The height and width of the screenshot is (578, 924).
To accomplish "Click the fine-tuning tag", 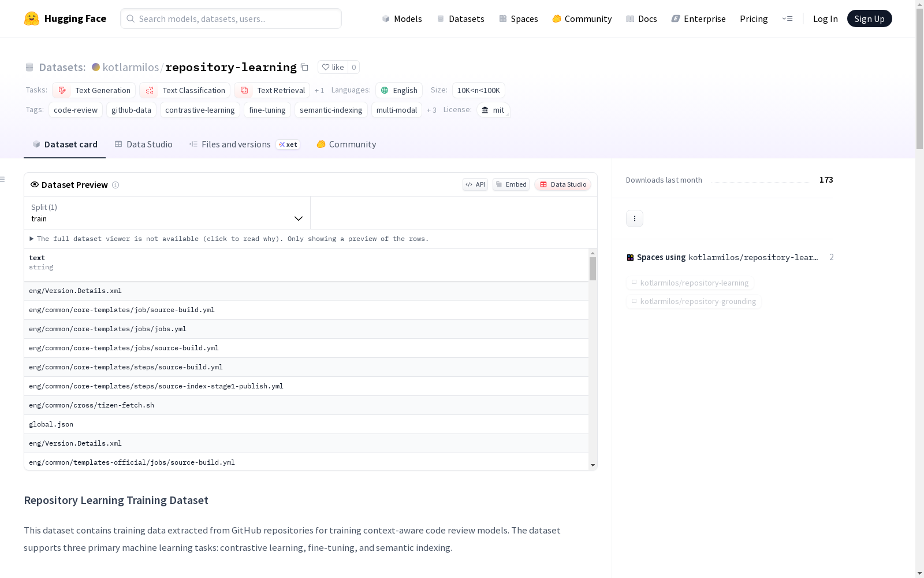I will click(x=267, y=110).
